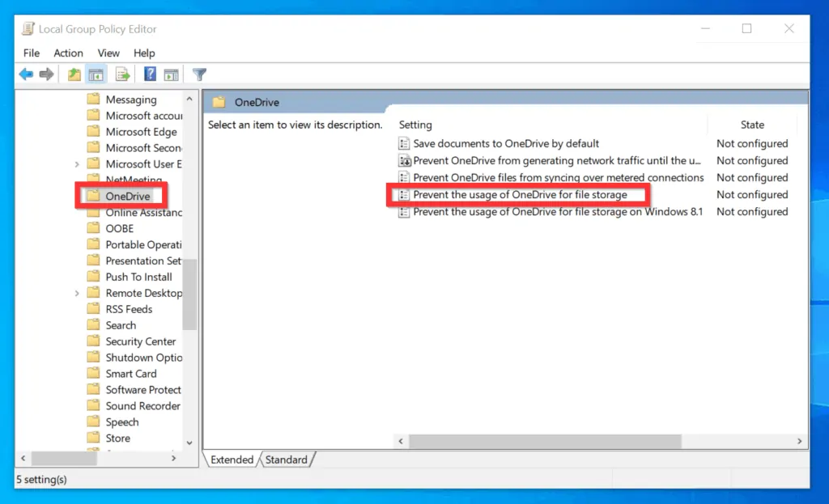Click the Export List toolbar icon
Screen dimensions: 829x504
121,74
